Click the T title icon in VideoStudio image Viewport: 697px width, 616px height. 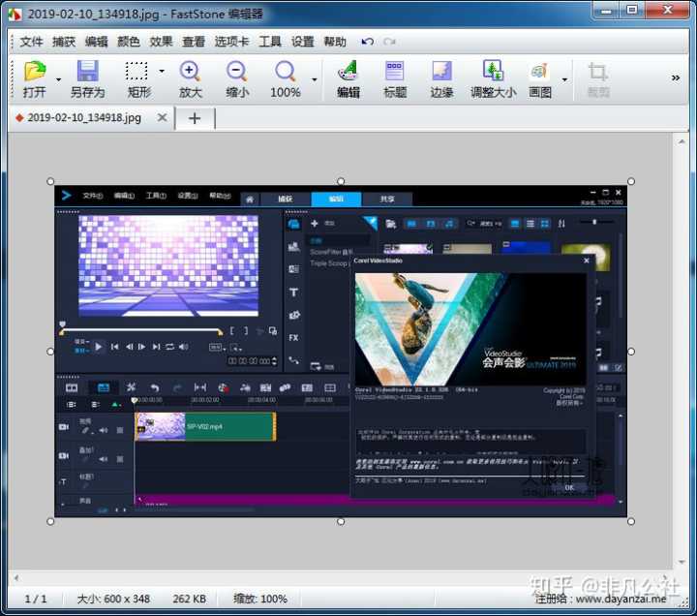[293, 292]
